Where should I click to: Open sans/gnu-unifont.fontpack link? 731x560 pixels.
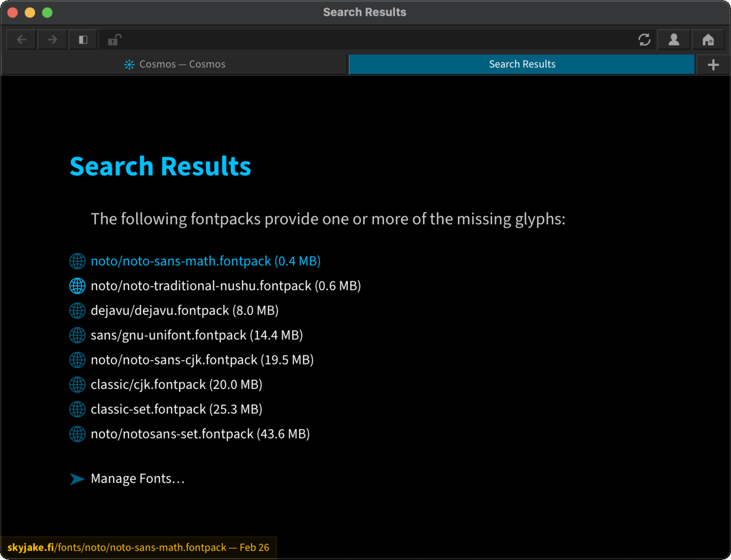pyautogui.click(x=197, y=335)
